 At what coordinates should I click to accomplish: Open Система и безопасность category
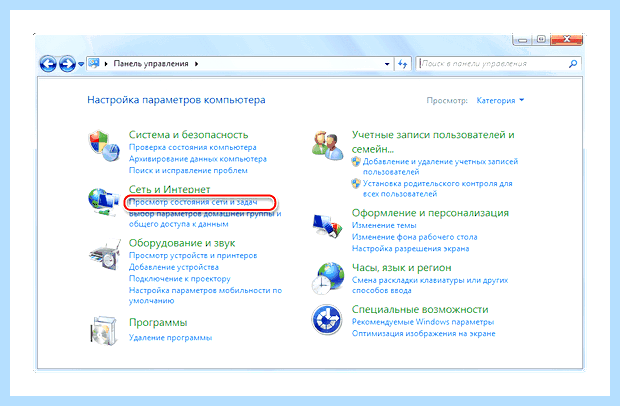[x=188, y=134]
